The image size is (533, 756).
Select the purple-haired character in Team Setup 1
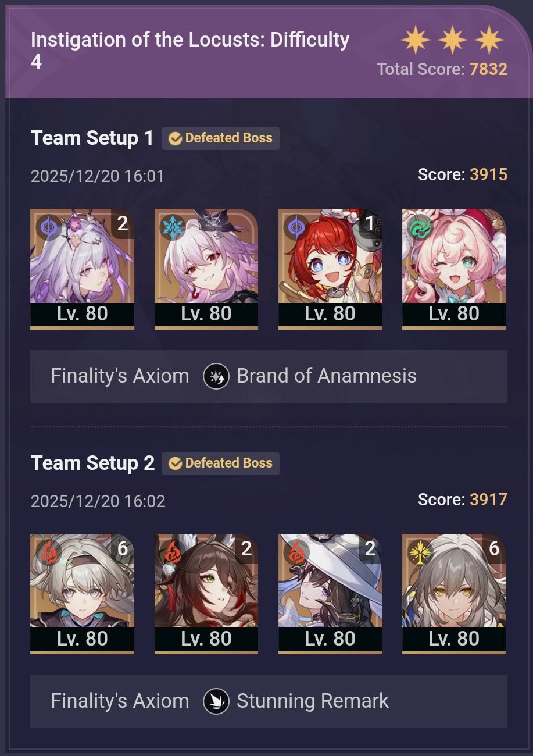82,269
